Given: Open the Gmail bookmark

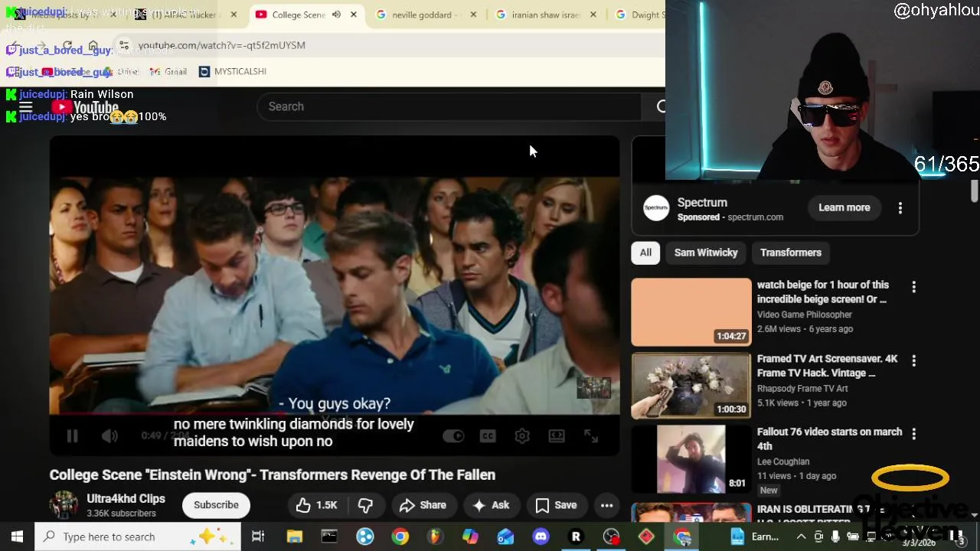Looking at the screenshot, I should tap(168, 71).
